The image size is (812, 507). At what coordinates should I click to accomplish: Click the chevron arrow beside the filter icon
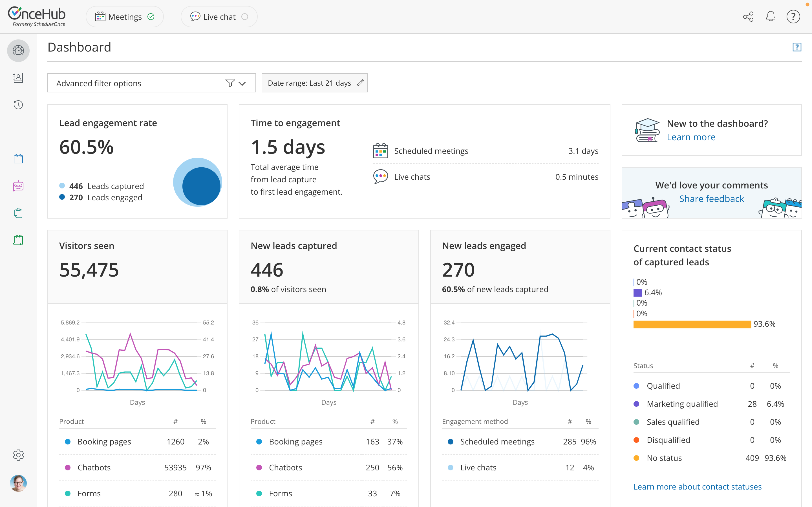pos(242,83)
